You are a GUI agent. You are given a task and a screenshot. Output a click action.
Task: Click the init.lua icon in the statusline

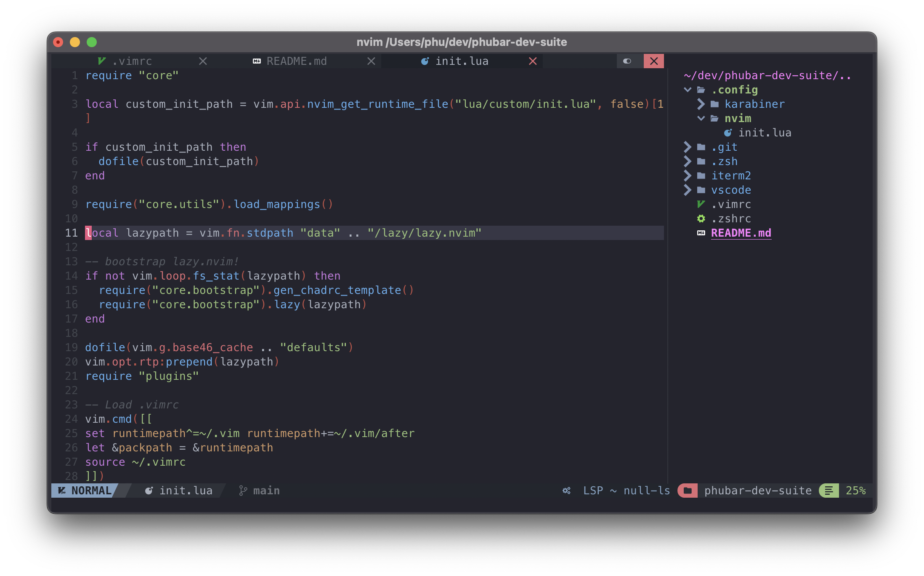[x=149, y=490]
